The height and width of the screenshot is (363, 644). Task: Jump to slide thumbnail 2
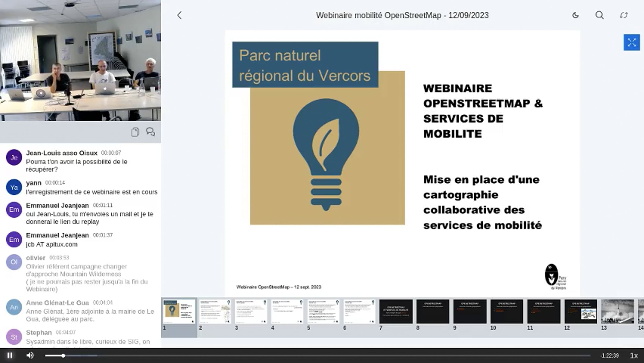click(x=215, y=311)
